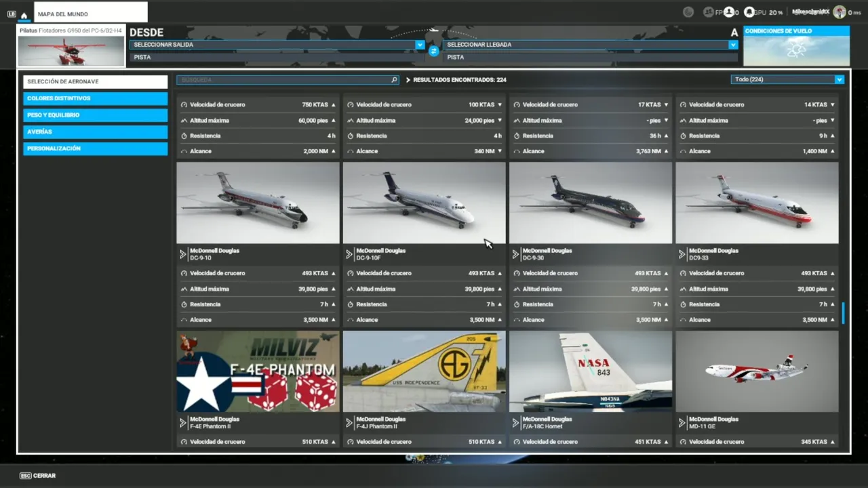Click altitude icon on DC-9-10F Altitud máxima
The image size is (868, 488).
(351, 289)
